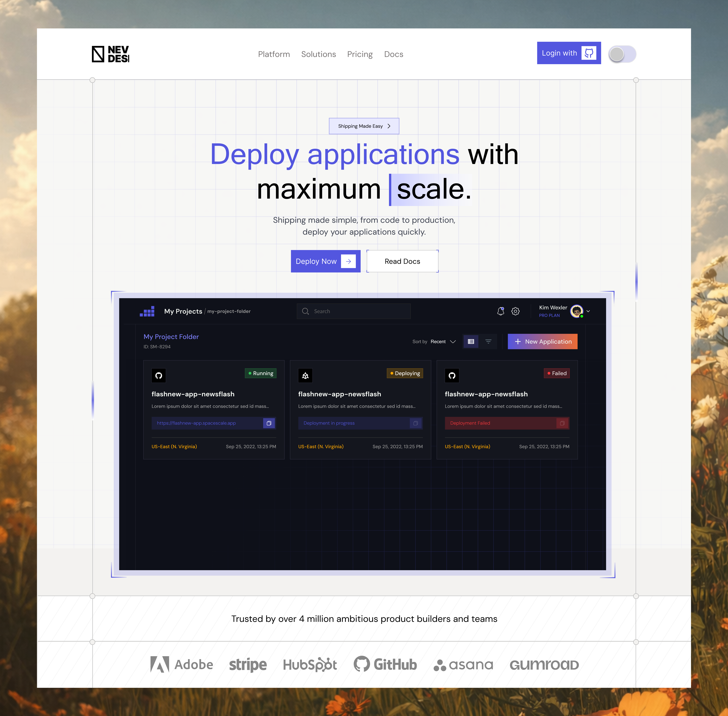Open the Sort by Recent dropdown
Viewport: 728px width, 716px height.
coord(443,341)
